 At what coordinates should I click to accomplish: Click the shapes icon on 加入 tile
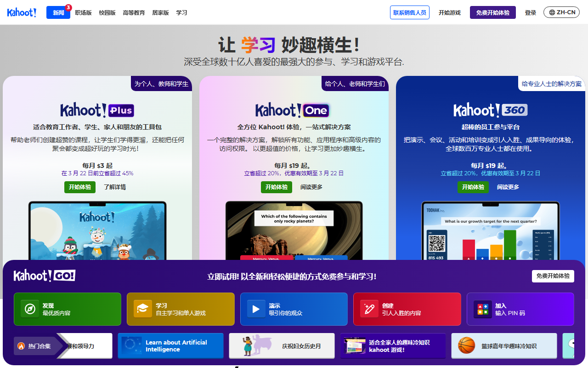pyautogui.click(x=483, y=309)
